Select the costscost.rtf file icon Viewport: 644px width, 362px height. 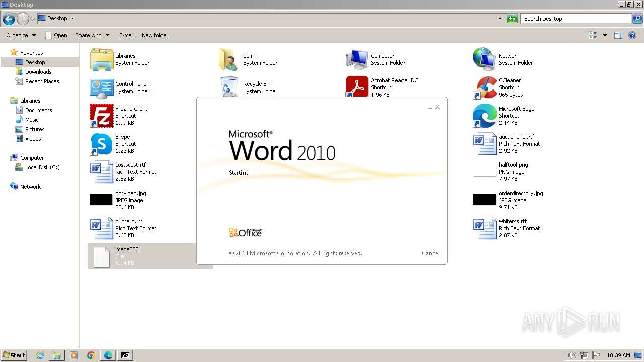[x=102, y=172]
